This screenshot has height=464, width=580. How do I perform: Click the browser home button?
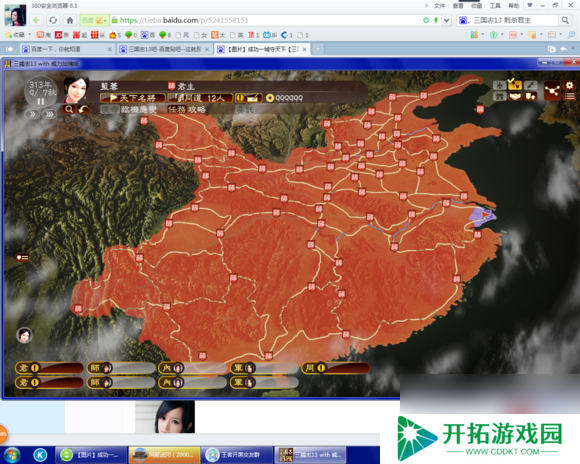70,20
